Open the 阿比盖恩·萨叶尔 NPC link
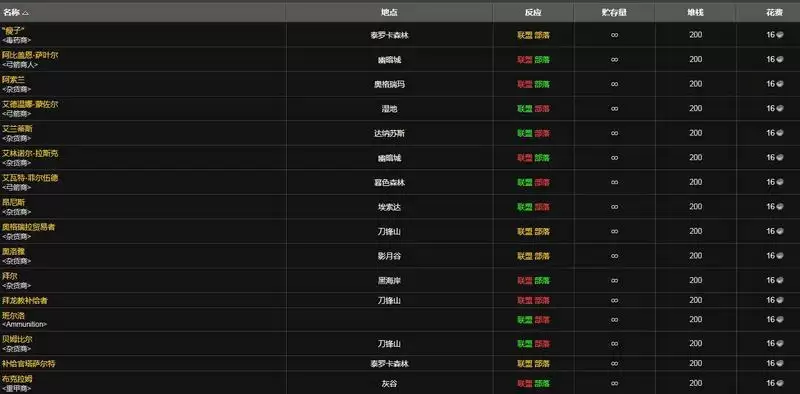 click(x=30, y=55)
